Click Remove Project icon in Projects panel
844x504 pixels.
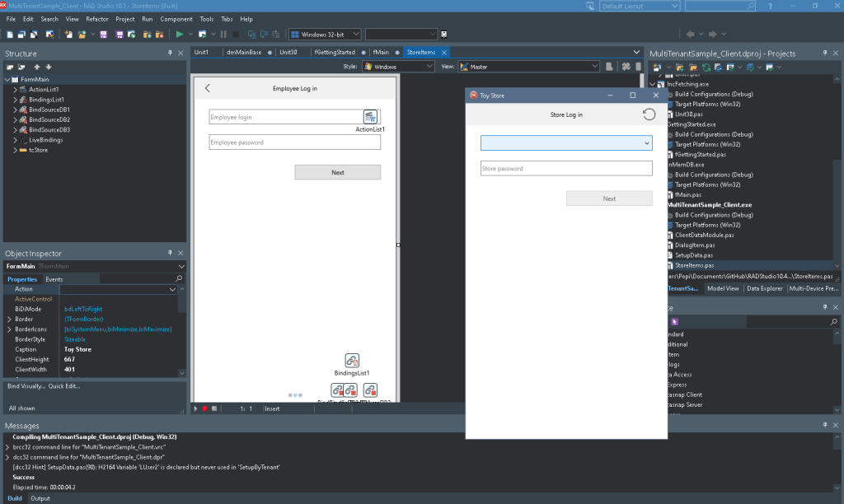[692, 68]
